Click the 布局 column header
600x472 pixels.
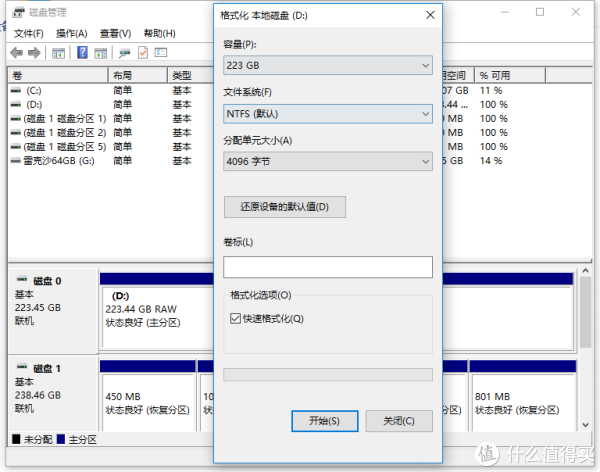138,75
